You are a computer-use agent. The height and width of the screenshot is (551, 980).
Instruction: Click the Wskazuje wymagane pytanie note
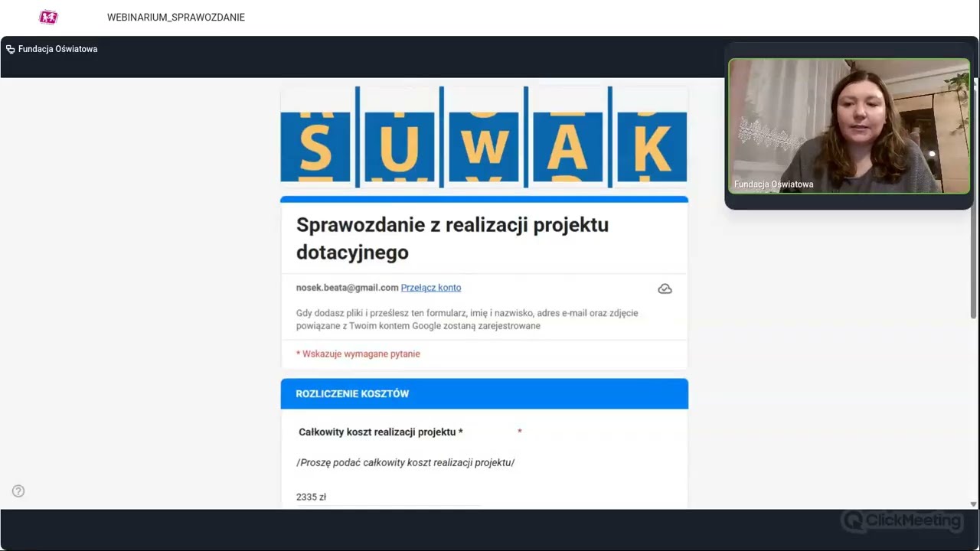tap(358, 354)
